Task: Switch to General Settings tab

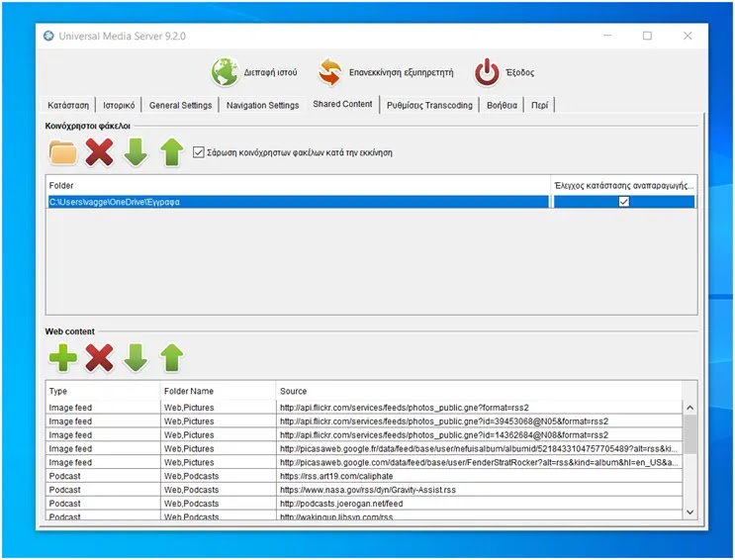Action: 180,105
